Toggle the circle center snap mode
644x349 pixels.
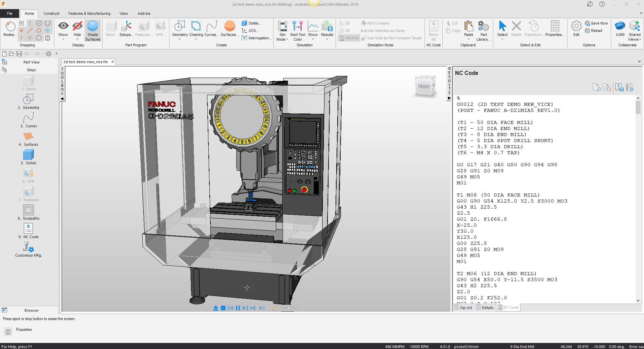pyautogui.click(x=39, y=23)
